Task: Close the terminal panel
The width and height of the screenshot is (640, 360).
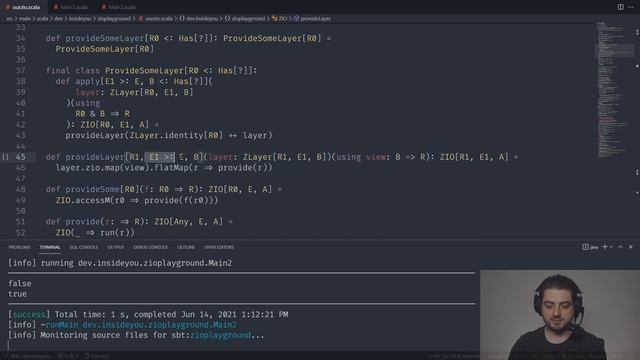Action: pos(631,247)
